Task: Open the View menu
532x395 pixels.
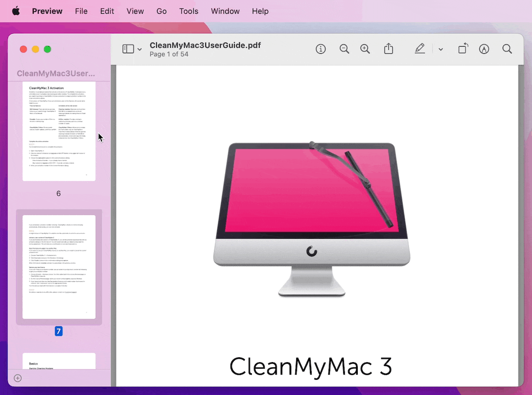Action: (135, 11)
